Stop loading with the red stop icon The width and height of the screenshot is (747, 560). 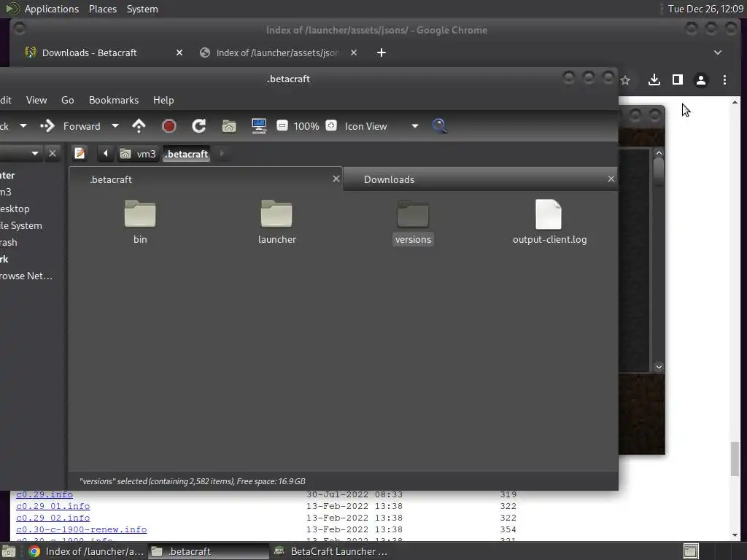point(169,126)
